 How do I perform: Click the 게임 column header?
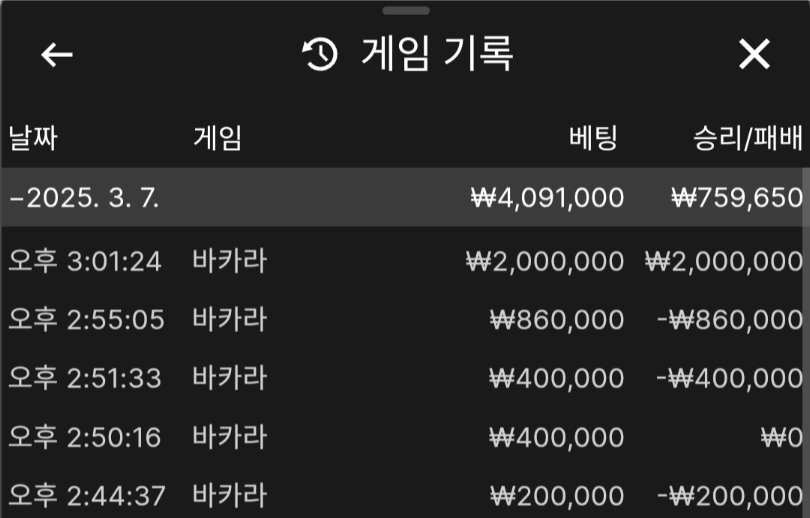(x=217, y=138)
